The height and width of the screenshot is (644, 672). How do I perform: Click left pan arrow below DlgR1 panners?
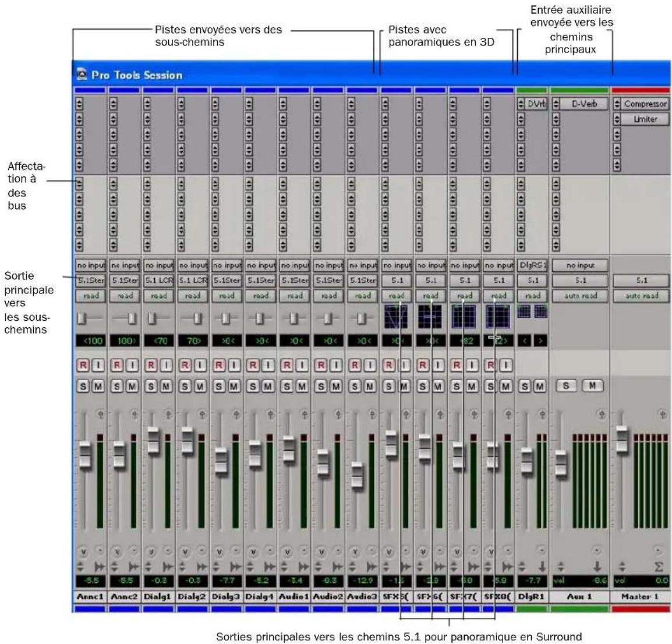[525, 341]
